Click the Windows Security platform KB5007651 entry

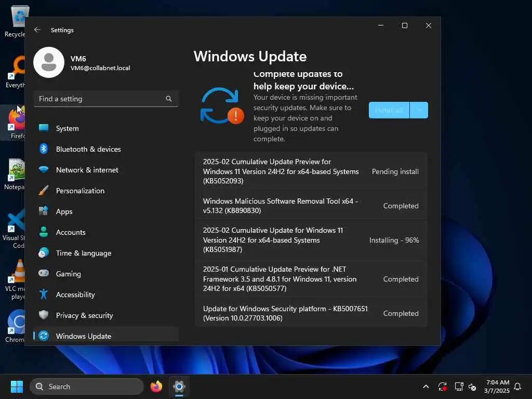click(x=311, y=313)
